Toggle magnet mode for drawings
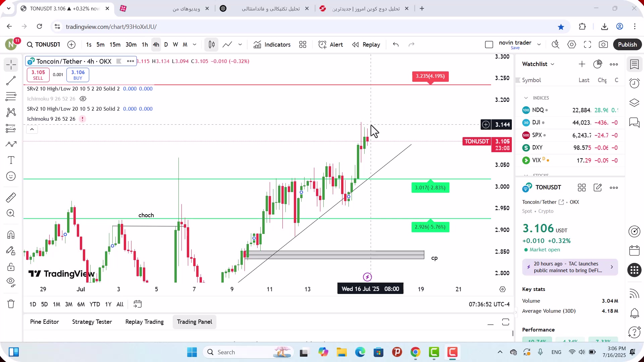Screen dimensions: 644x362 point(11,235)
